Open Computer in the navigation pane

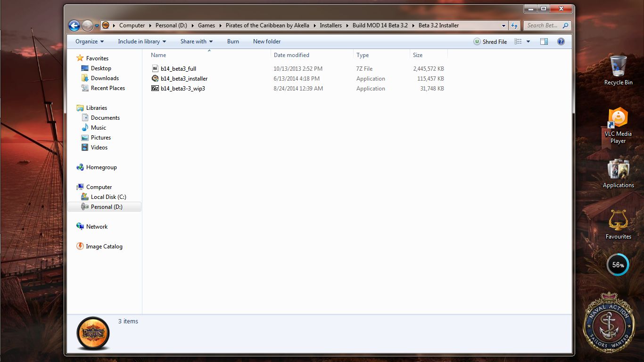tap(99, 187)
